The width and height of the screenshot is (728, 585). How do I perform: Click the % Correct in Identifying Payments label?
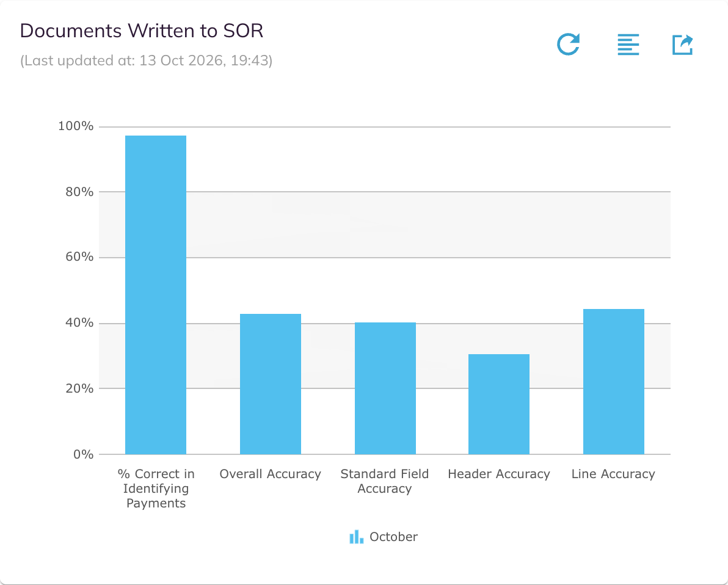(x=156, y=489)
